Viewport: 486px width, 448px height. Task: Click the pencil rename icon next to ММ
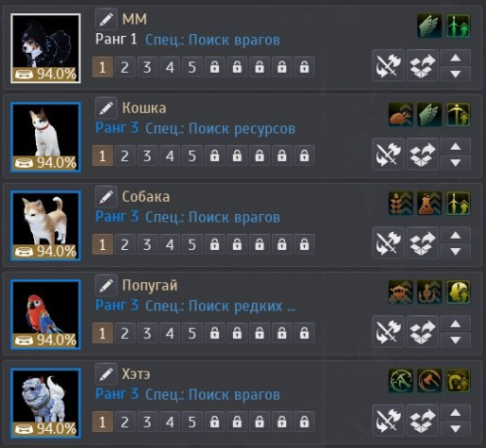point(107,19)
